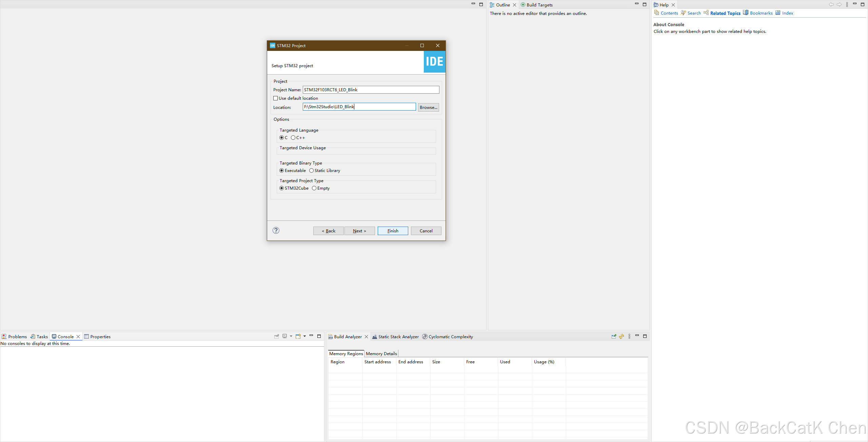Click the Build Analyzer export icon

click(x=614, y=337)
